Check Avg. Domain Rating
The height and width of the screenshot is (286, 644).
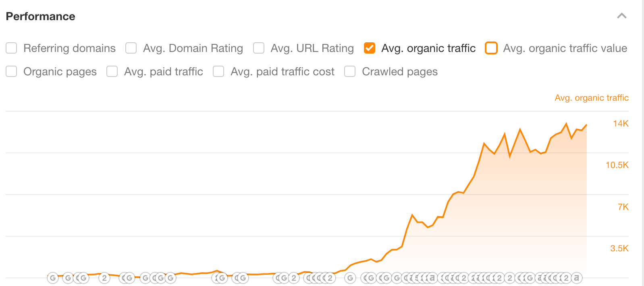coord(131,48)
